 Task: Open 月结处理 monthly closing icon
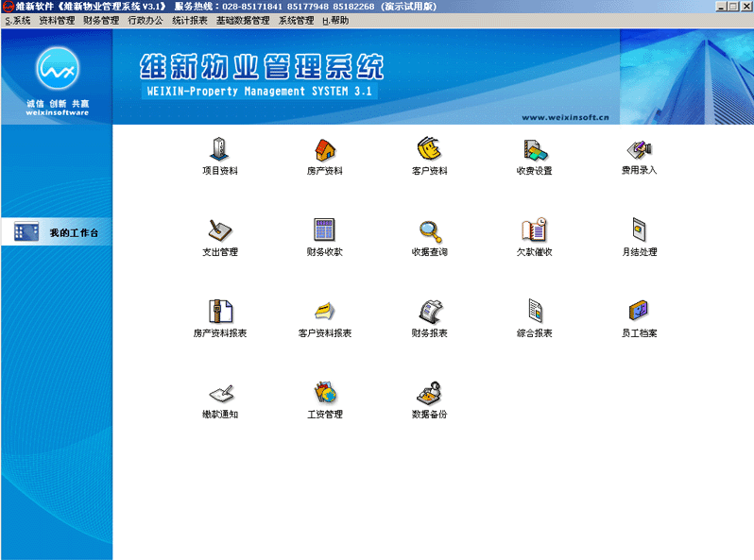(x=639, y=229)
